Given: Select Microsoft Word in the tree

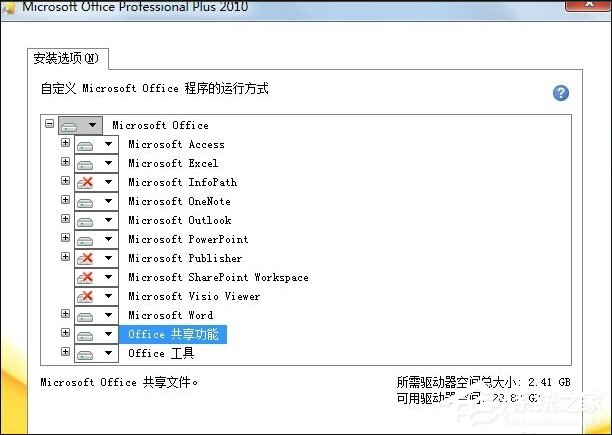Looking at the screenshot, I should point(171,315).
